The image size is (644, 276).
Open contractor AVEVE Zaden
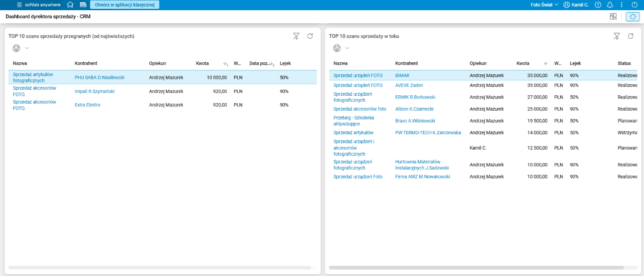(x=409, y=85)
